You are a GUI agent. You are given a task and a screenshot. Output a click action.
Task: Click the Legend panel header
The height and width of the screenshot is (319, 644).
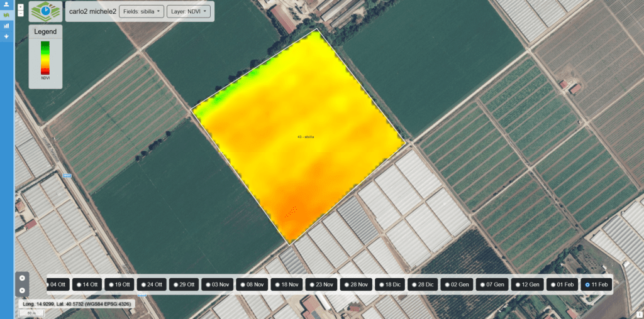tap(45, 31)
